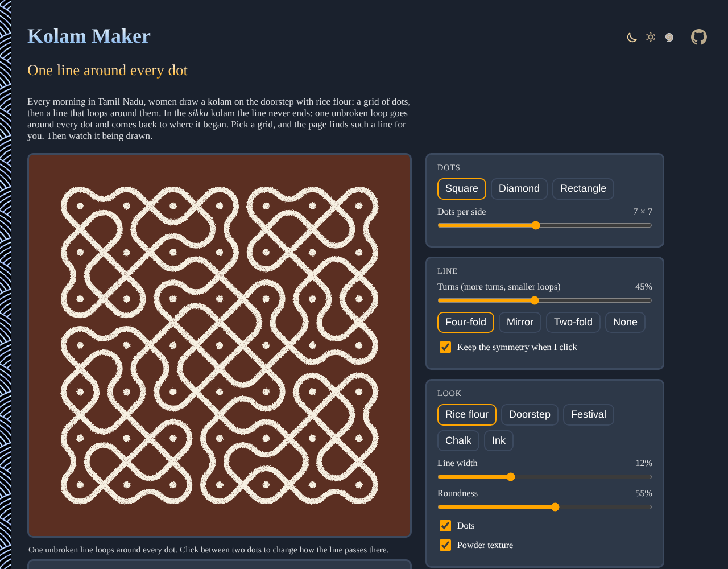This screenshot has width=728, height=569.
Task: Select the spiral theme icon
Action: 669,38
